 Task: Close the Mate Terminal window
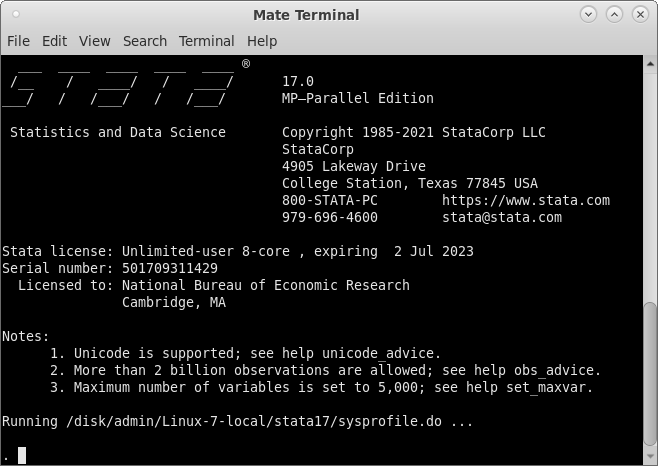638,14
